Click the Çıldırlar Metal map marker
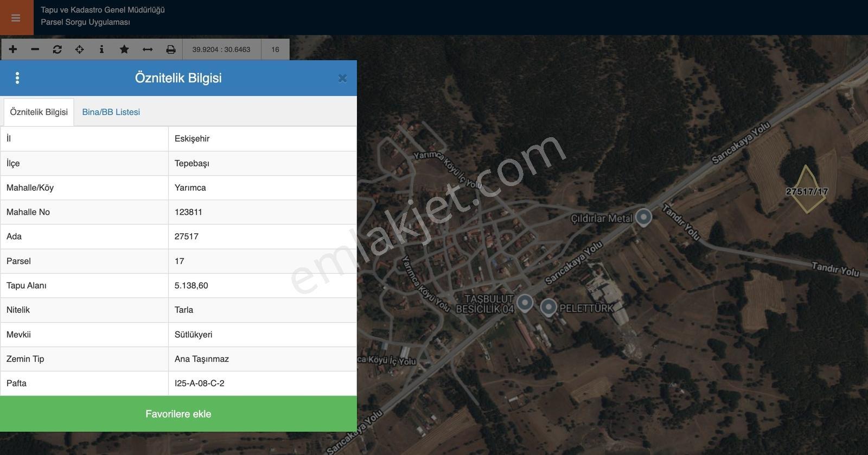Screen dimensions: 868x455 643,217
